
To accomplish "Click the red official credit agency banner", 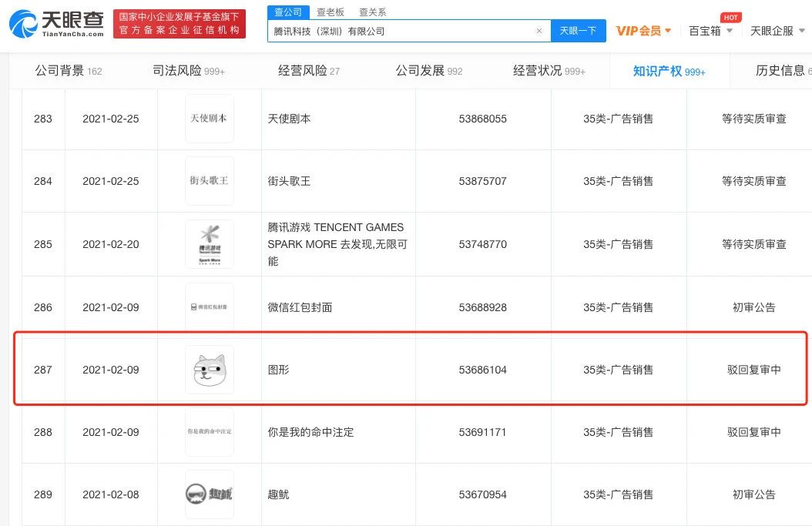I will coord(180,24).
